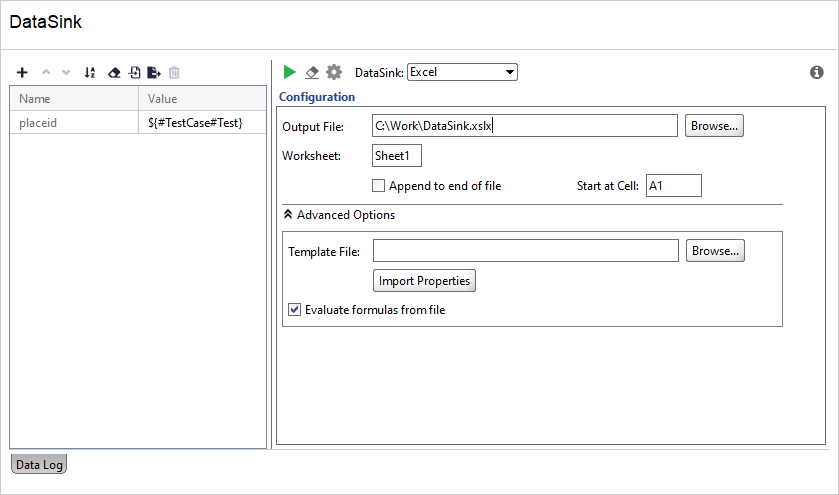The image size is (839, 495).
Task: Run the DataSink with green play button
Action: tap(289, 72)
